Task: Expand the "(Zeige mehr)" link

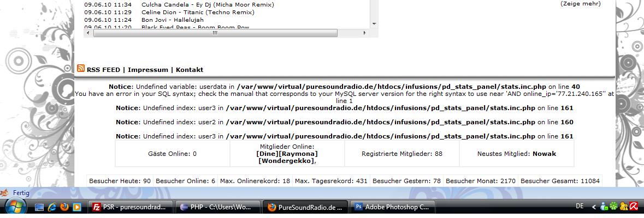Action: (x=580, y=4)
